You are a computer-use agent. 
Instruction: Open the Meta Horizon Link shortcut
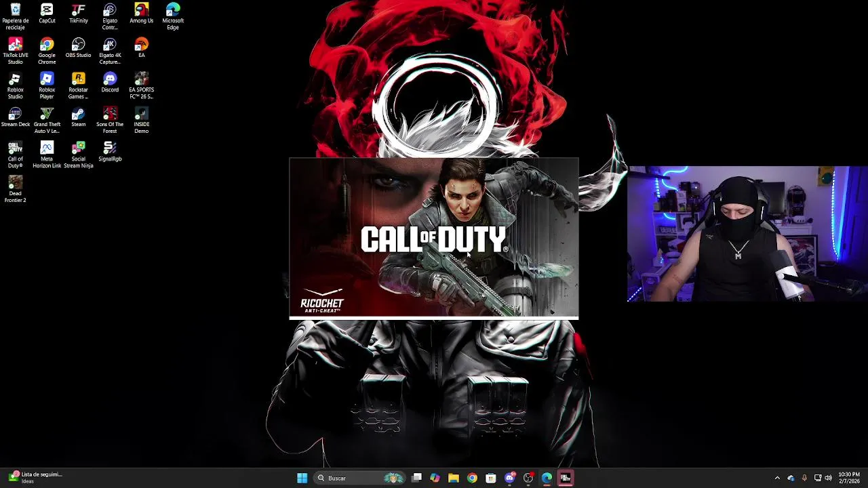(x=47, y=155)
